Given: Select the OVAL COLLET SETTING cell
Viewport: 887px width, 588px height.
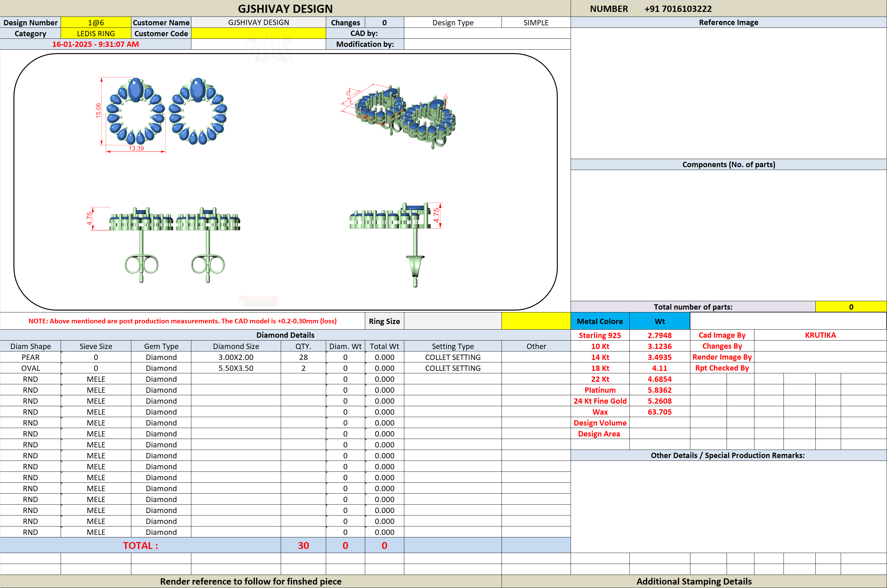Looking at the screenshot, I should (x=452, y=368).
